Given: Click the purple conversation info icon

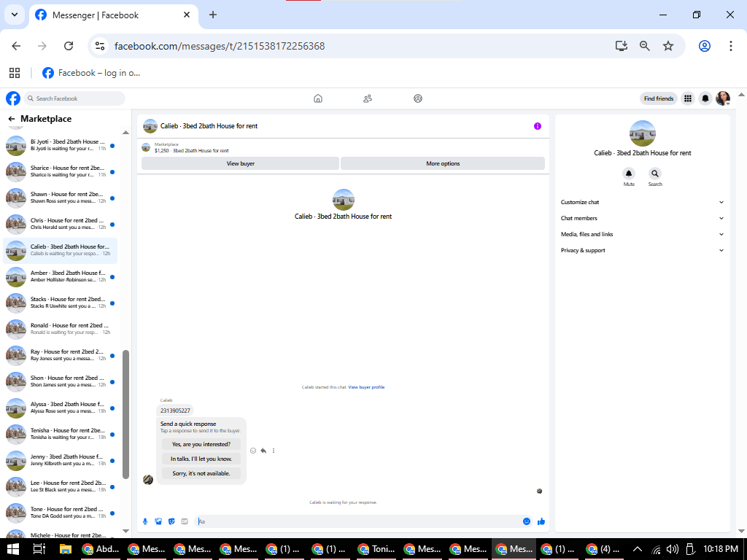Looking at the screenshot, I should coord(538,126).
